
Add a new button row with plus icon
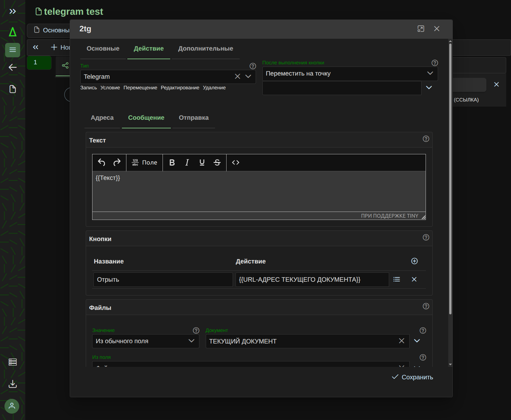(414, 261)
